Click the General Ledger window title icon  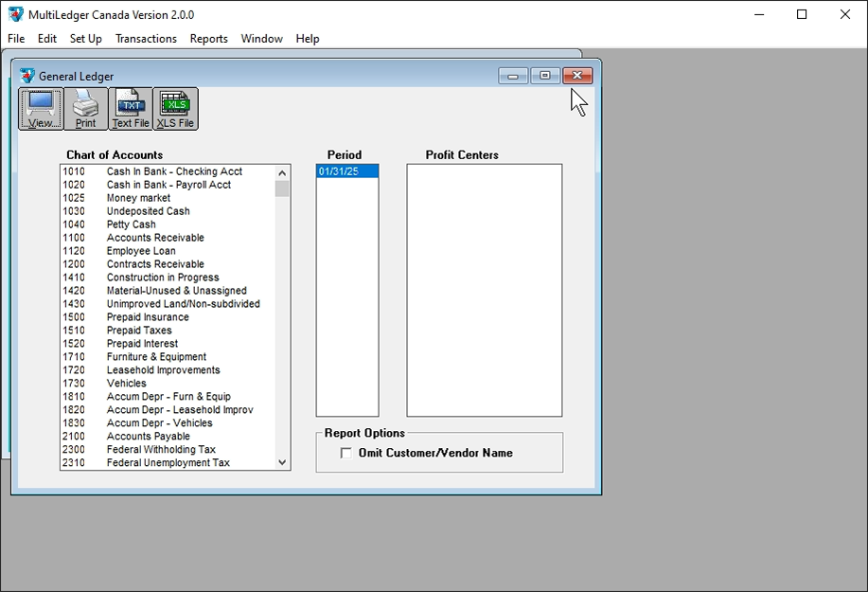pyautogui.click(x=27, y=76)
